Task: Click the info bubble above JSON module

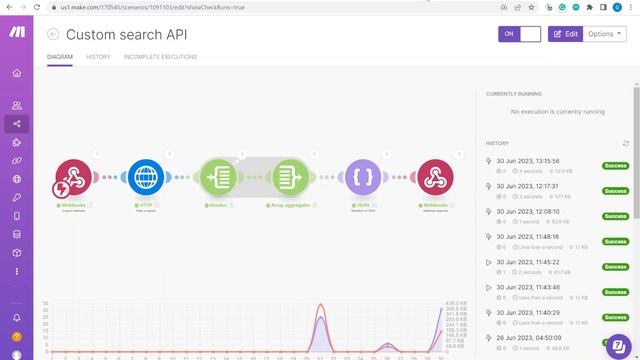Action: click(x=387, y=154)
